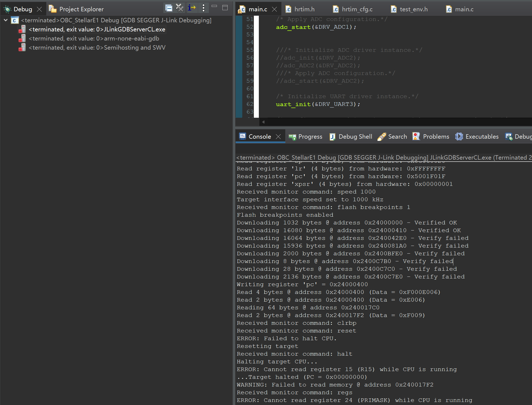Collapse all stack frames in Debug view
The height and width of the screenshot is (405, 532).
(x=169, y=8)
